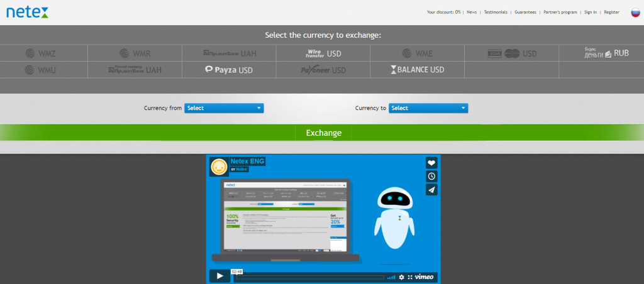
Task: Click the Netex logo
Action: click(x=27, y=12)
